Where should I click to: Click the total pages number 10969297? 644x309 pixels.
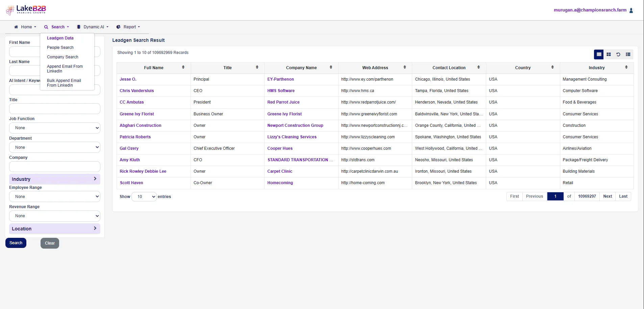(587, 196)
